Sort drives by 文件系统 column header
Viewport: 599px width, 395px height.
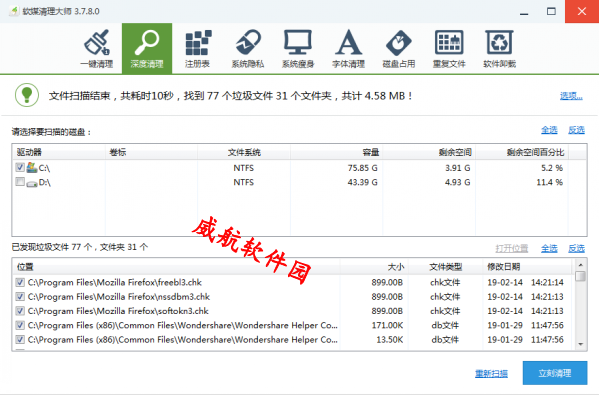[244, 152]
